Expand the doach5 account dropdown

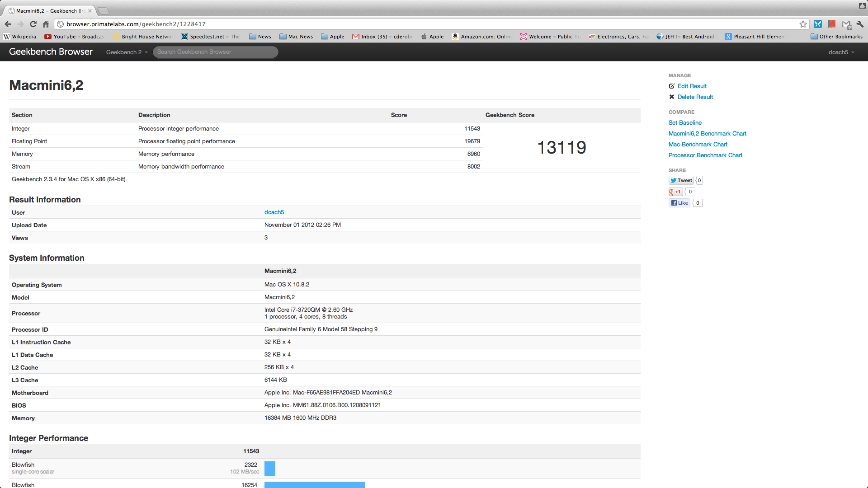click(841, 52)
